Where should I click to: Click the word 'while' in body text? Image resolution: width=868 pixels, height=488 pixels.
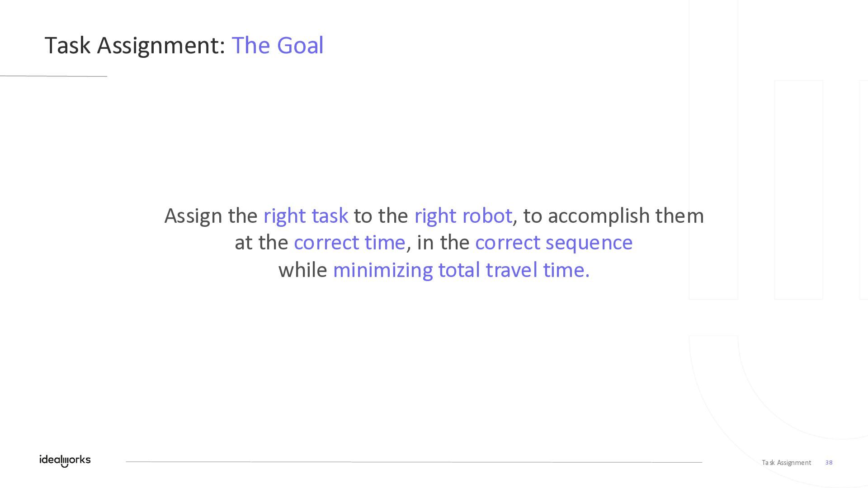[x=302, y=270]
